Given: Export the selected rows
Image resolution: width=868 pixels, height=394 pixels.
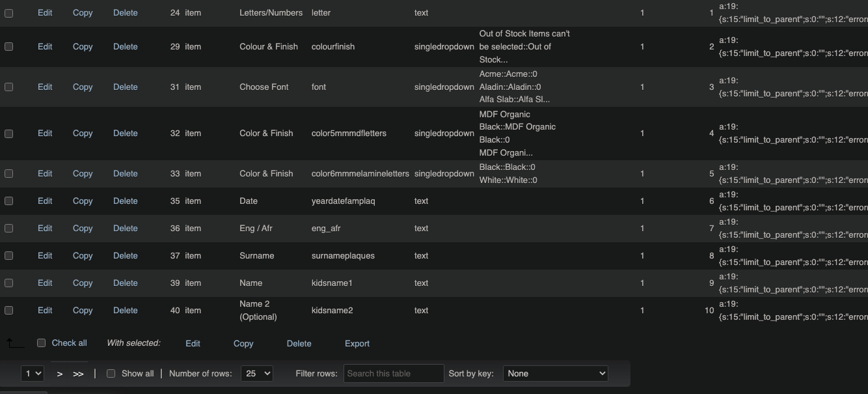Looking at the screenshot, I should 357,344.
